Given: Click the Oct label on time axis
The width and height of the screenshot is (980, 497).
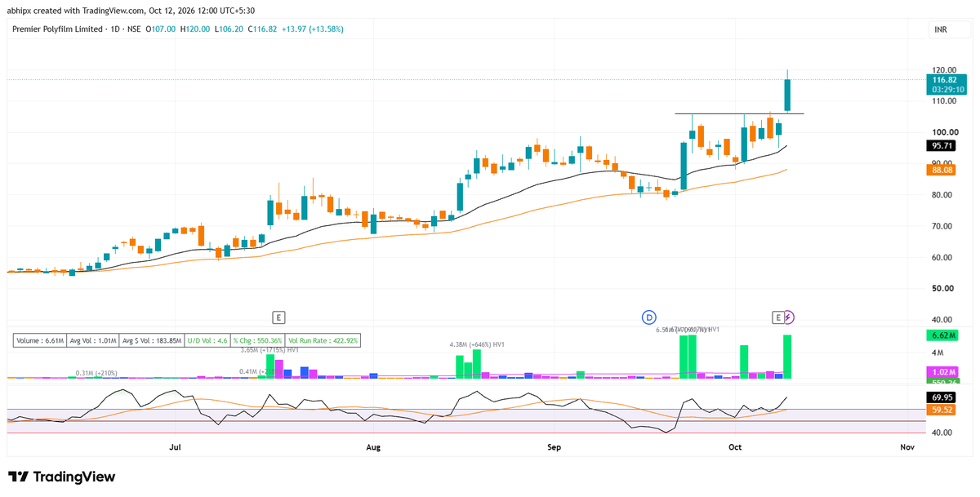Looking at the screenshot, I should coord(735,447).
